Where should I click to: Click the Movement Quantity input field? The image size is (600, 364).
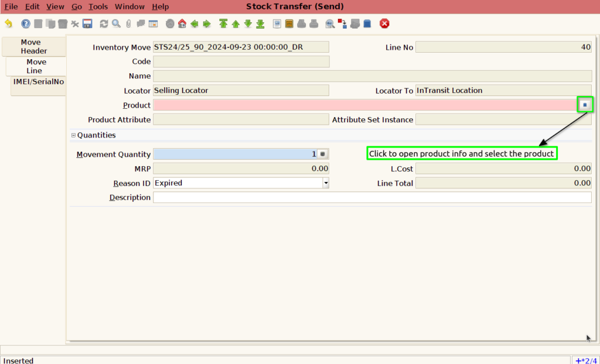click(x=235, y=154)
